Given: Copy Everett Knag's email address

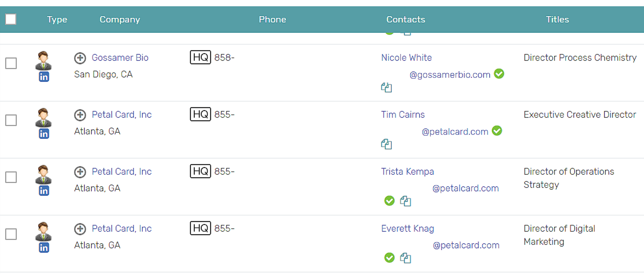Looking at the screenshot, I should [x=405, y=258].
